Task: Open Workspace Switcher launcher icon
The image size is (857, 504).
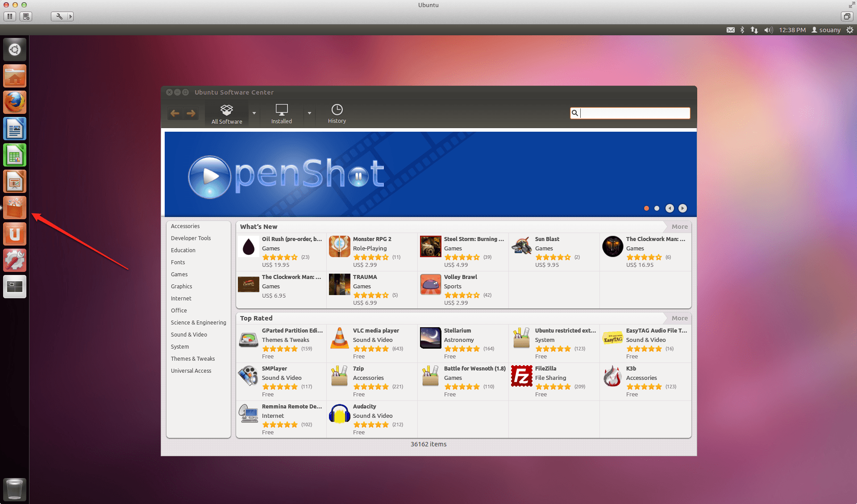Action: pyautogui.click(x=15, y=287)
